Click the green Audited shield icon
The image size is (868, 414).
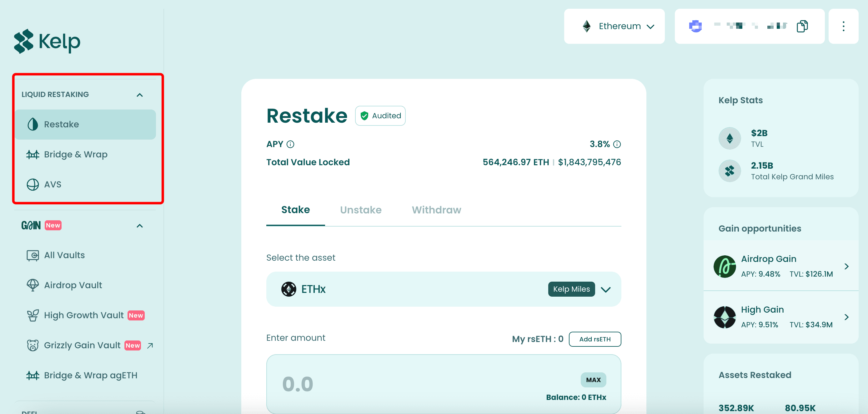click(364, 116)
